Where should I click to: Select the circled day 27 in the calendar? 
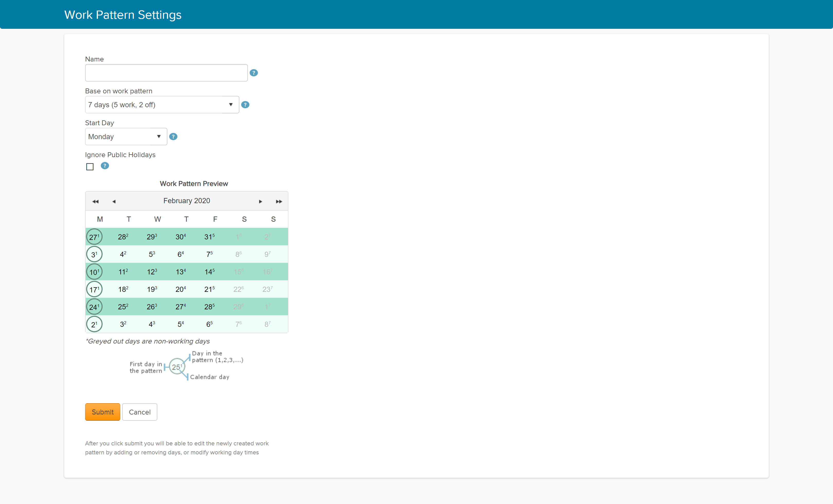pyautogui.click(x=94, y=237)
